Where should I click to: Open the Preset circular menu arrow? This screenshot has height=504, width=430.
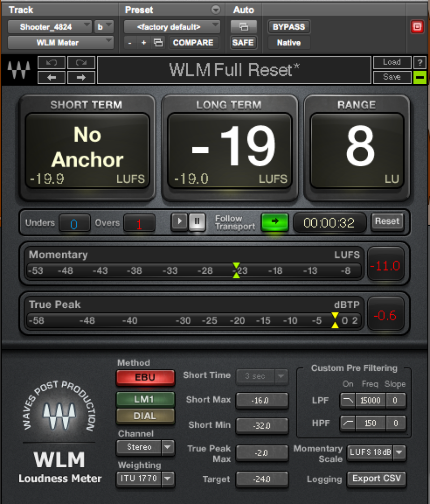pyautogui.click(x=215, y=10)
